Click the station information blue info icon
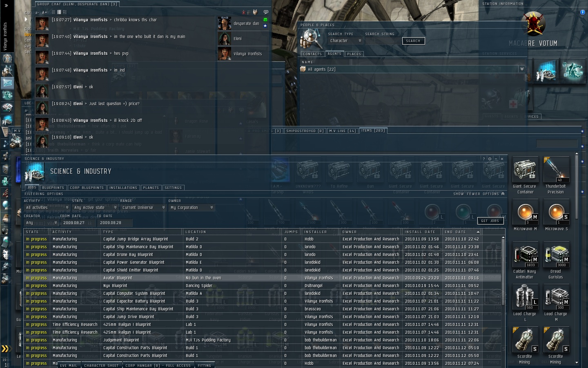The height and width of the screenshot is (368, 588). tap(582, 12)
